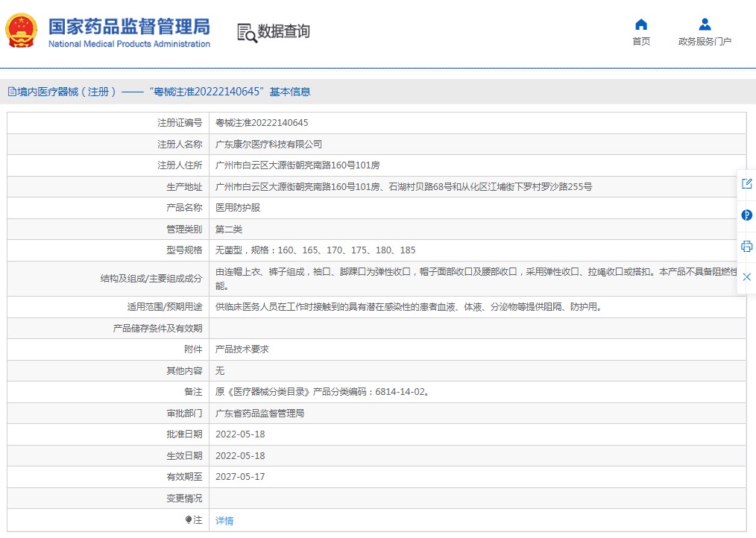
Task: Click the expiry date 2027-05-17 cell
Action: [240, 477]
